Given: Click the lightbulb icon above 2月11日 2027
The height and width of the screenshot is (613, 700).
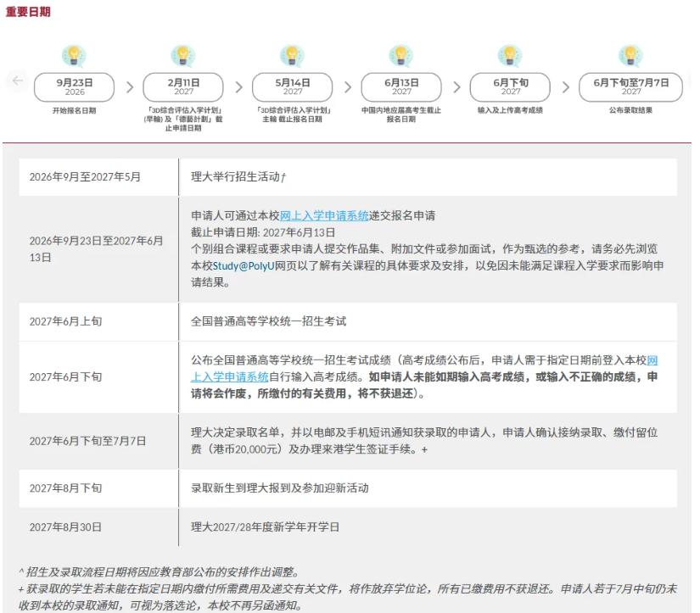Looking at the screenshot, I should click(x=183, y=56).
